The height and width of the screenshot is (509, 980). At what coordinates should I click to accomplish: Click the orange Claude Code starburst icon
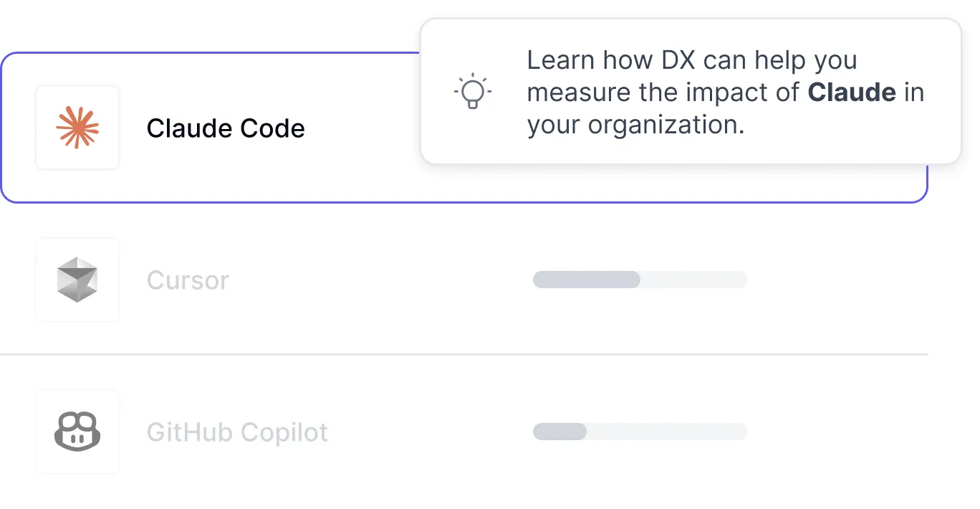(77, 128)
